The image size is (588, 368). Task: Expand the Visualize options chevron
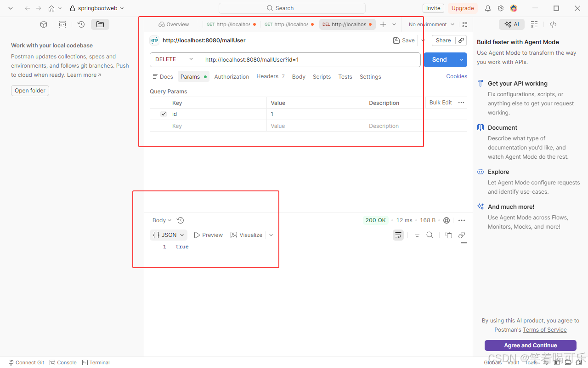coord(271,235)
